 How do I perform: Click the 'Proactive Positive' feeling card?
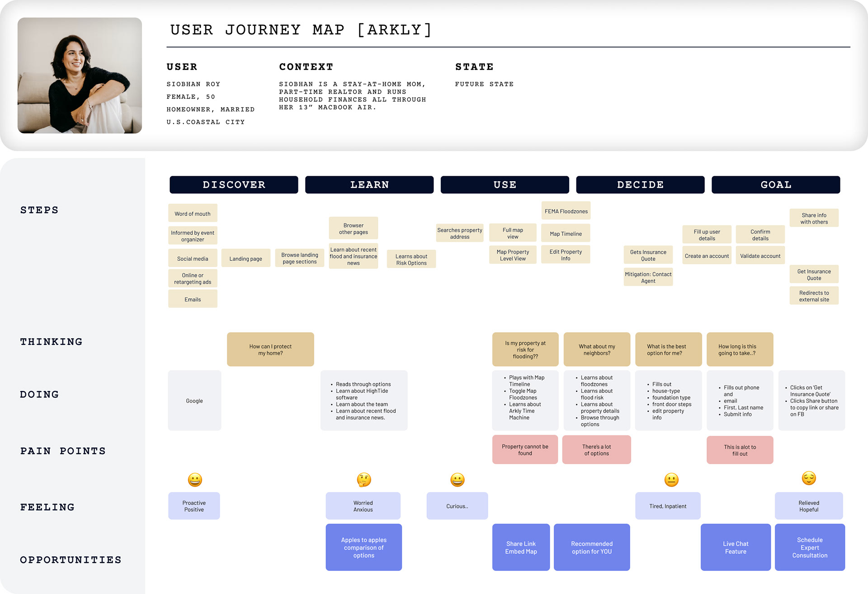(194, 506)
